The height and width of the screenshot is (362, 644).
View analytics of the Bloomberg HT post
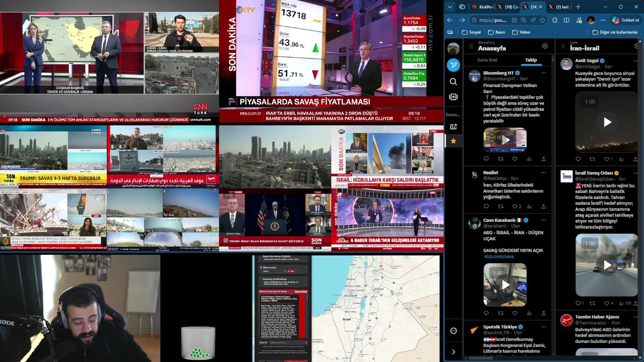click(529, 159)
